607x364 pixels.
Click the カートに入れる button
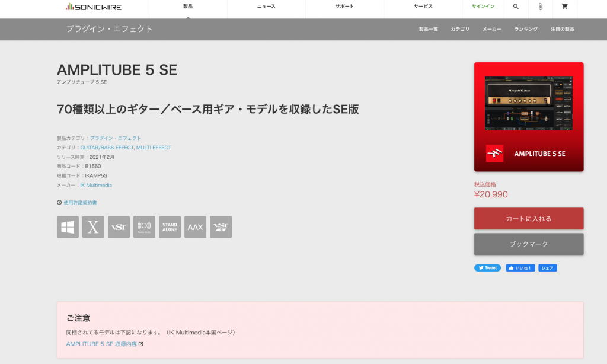(x=528, y=218)
